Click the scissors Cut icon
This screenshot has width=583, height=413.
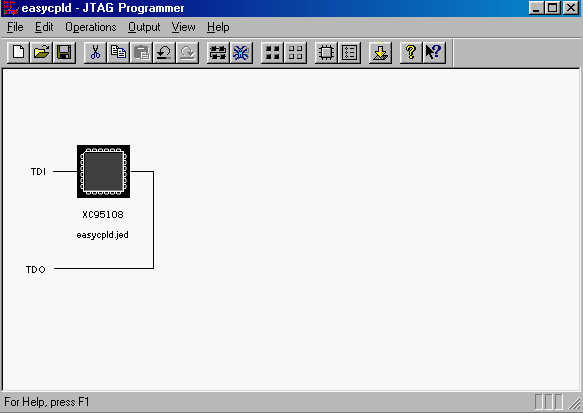[96, 52]
